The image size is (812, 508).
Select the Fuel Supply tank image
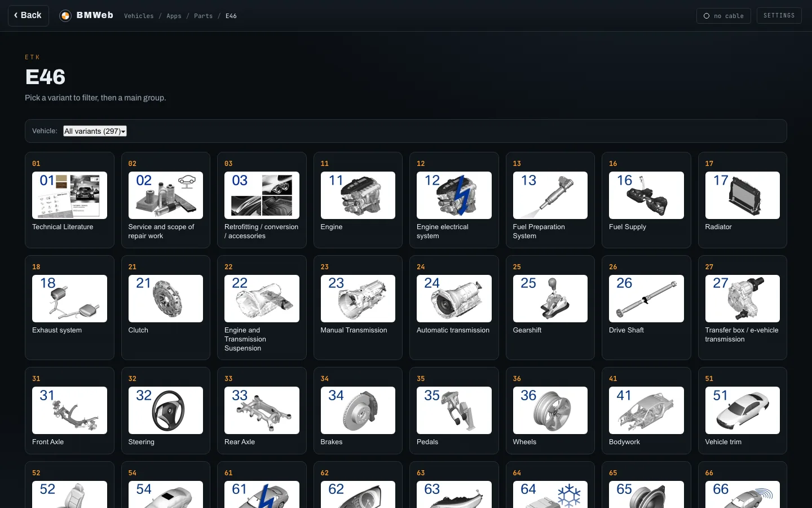pyautogui.click(x=646, y=195)
